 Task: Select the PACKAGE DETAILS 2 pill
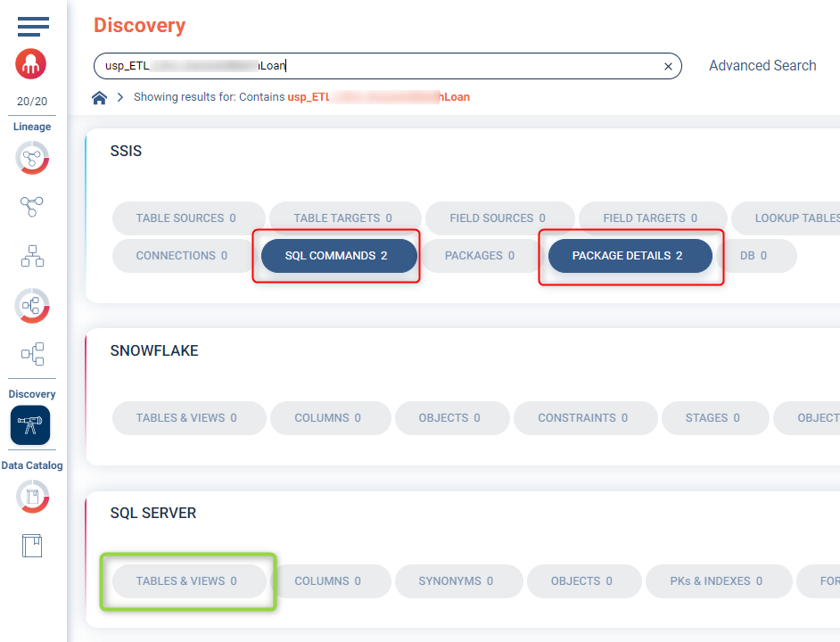(x=630, y=256)
